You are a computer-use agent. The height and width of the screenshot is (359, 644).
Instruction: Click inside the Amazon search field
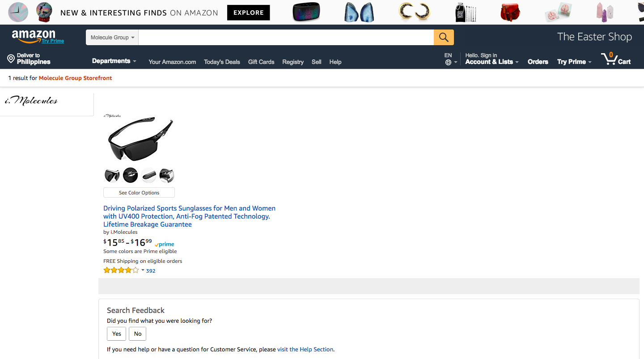pyautogui.click(x=286, y=38)
